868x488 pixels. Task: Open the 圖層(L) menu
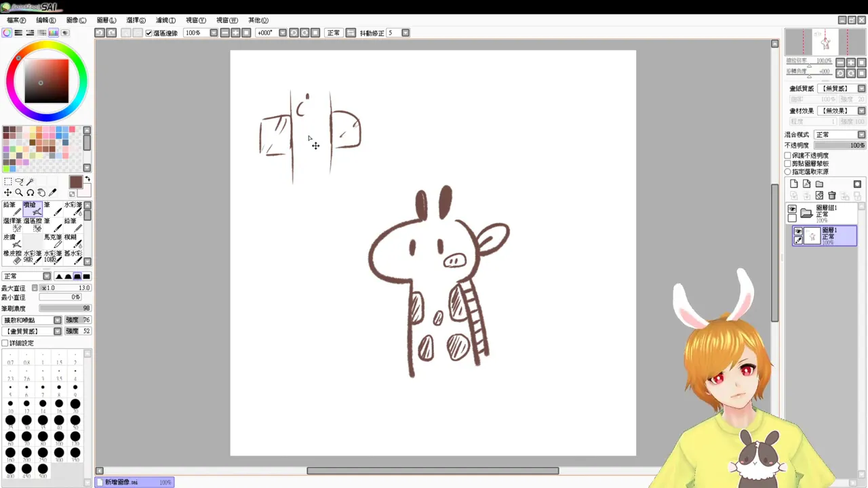pyautogui.click(x=106, y=20)
